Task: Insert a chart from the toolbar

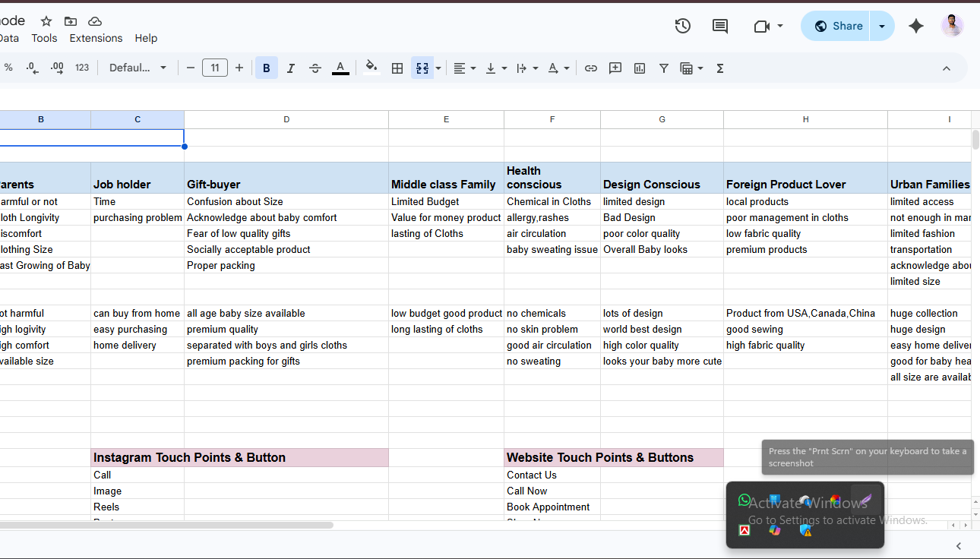Action: 640,68
